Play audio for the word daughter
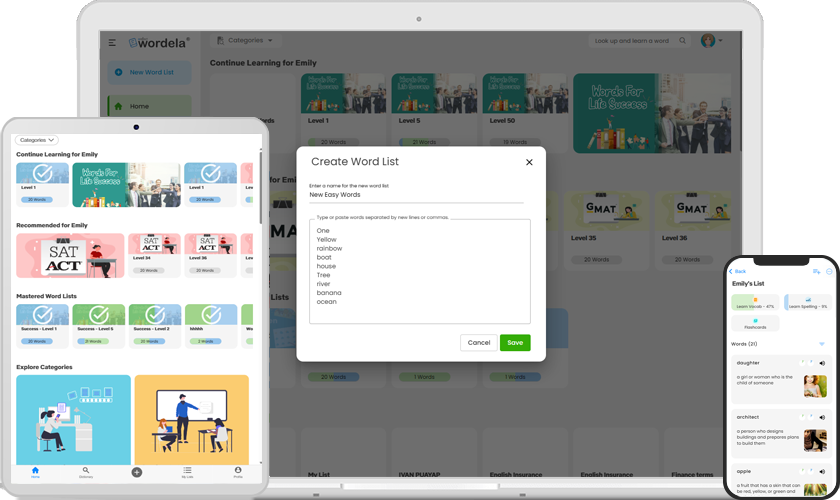The height and width of the screenshot is (500, 840). coord(822,363)
